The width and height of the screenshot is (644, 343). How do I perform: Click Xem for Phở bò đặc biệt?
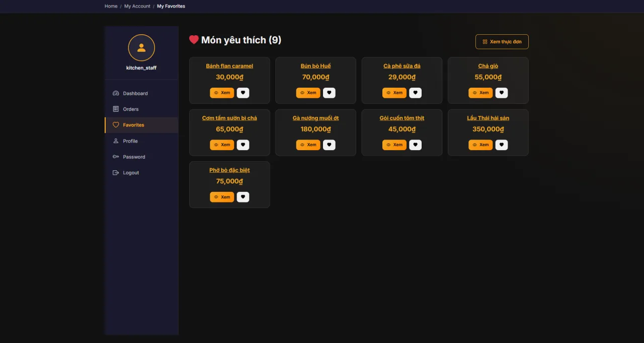point(222,197)
